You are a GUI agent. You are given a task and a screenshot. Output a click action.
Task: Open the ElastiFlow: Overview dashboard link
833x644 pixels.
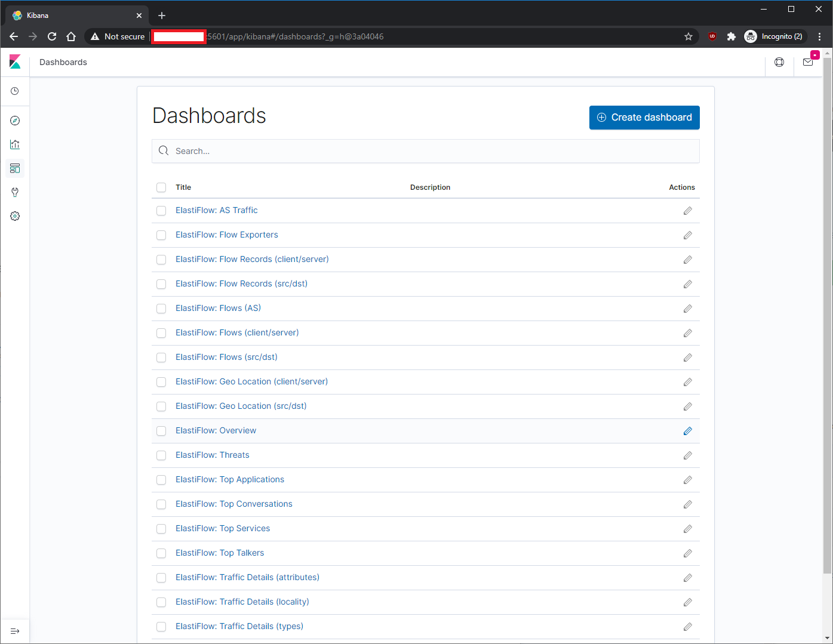point(216,430)
